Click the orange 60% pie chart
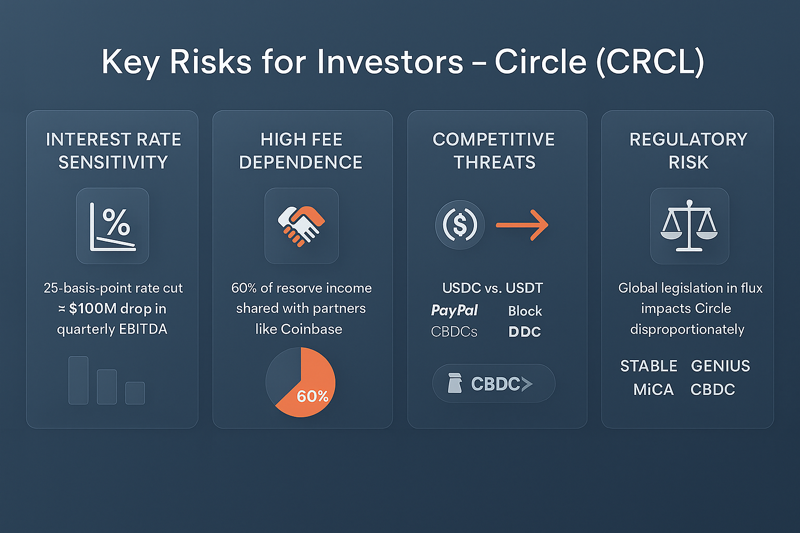This screenshot has height=533, width=800. (301, 382)
